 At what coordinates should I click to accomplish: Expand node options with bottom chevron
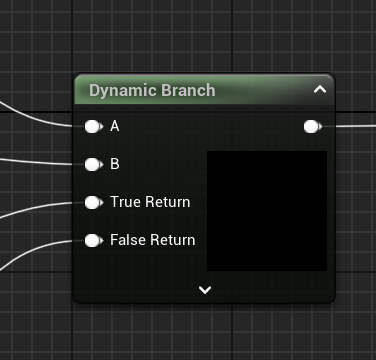coord(205,290)
